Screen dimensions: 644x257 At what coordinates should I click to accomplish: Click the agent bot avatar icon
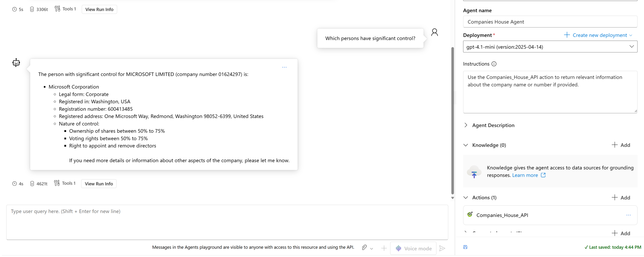coord(16,62)
